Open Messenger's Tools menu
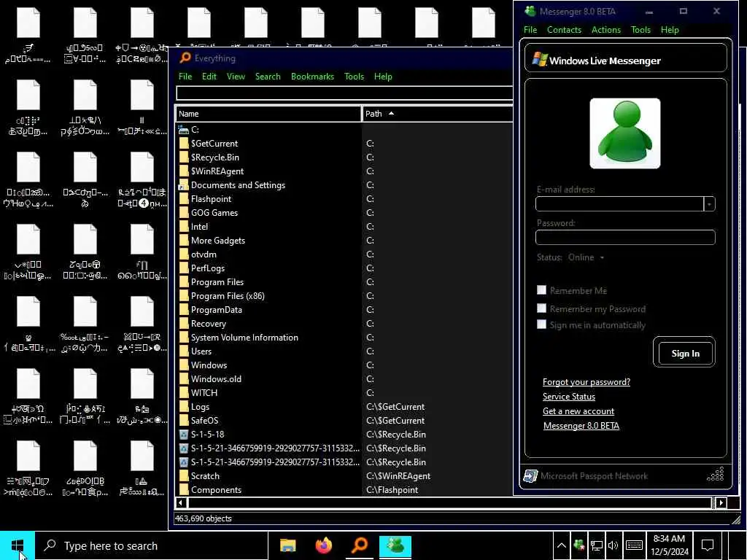 pos(640,29)
